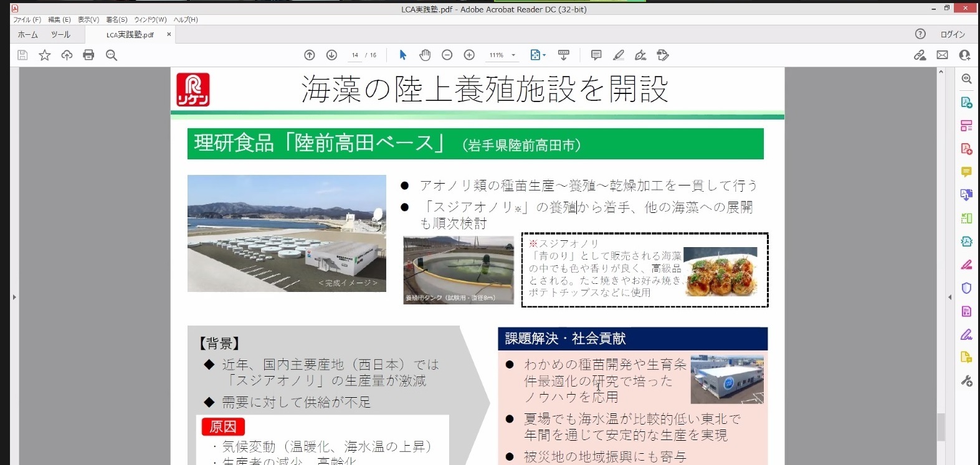Open the Comment tool in right sidebar
This screenshot has width=980, height=465.
(x=966, y=172)
